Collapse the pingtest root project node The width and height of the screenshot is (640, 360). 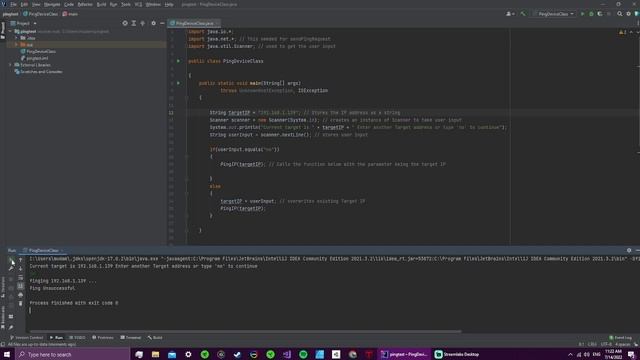(10, 31)
